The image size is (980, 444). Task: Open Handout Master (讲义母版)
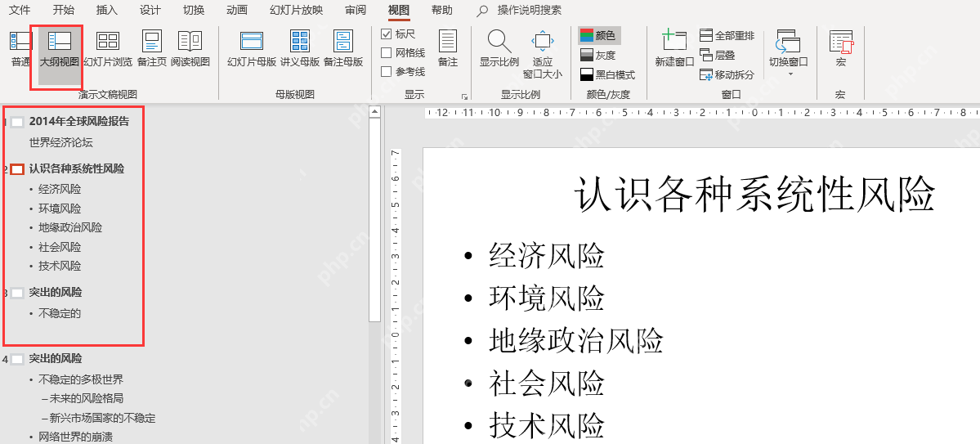[x=300, y=49]
